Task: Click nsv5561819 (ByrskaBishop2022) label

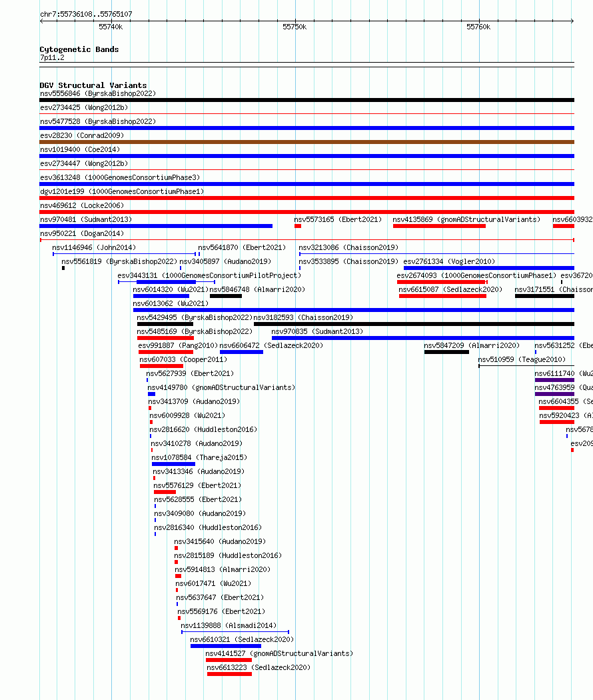Action: (x=119, y=261)
